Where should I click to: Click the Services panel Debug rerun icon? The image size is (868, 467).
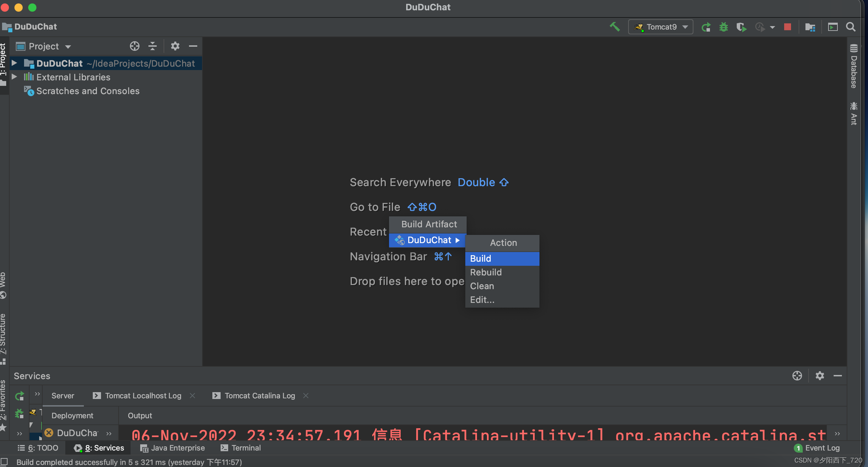(19, 414)
